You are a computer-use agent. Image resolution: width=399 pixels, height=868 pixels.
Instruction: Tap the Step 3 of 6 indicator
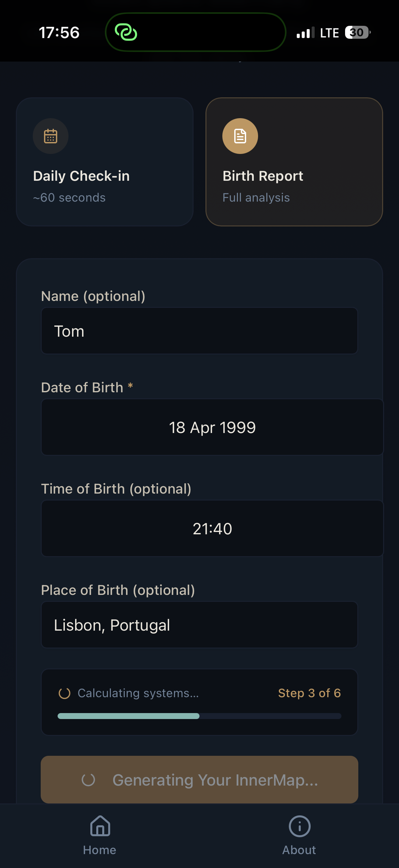[309, 693]
